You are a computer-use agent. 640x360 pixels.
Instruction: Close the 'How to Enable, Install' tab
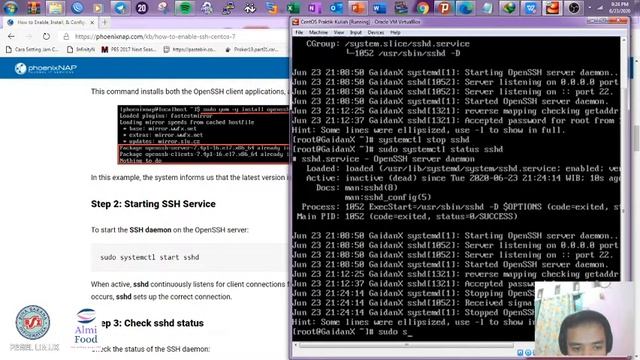(x=92, y=22)
